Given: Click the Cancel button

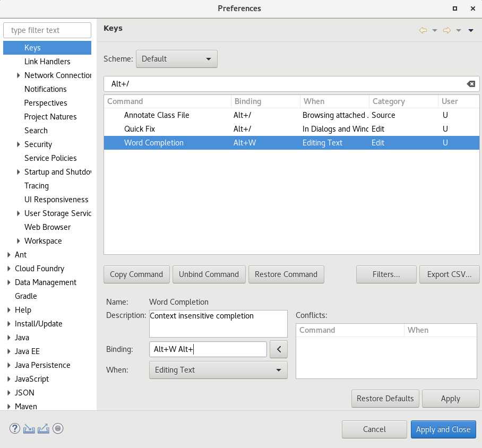Looking at the screenshot, I should point(374,429).
